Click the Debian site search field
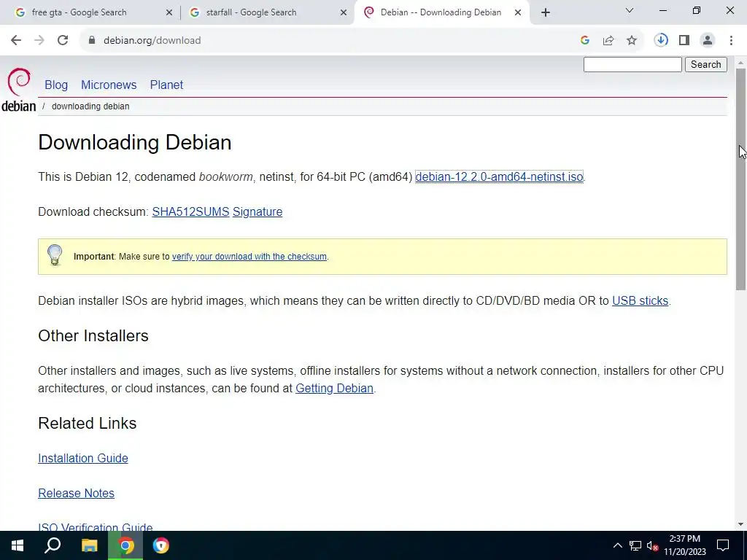747x560 pixels. click(632, 64)
